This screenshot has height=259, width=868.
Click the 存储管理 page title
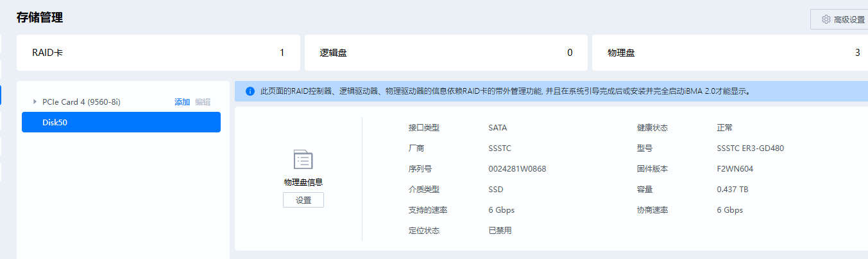click(40, 17)
